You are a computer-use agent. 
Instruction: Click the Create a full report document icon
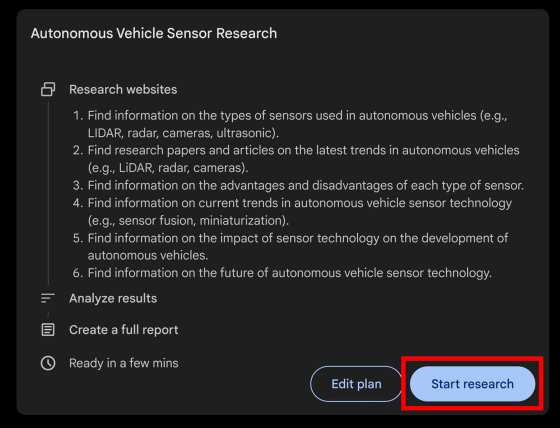48,330
